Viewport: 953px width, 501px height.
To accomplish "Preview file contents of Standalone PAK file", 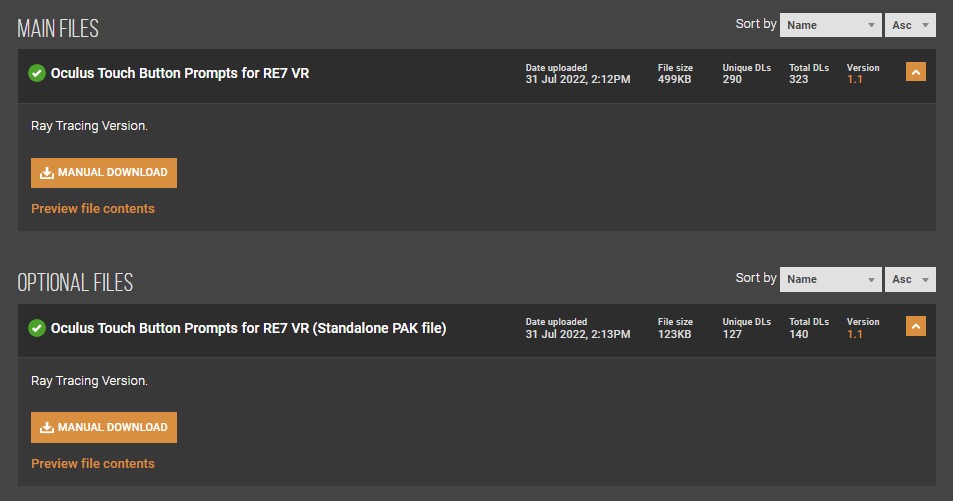I will click(x=93, y=464).
